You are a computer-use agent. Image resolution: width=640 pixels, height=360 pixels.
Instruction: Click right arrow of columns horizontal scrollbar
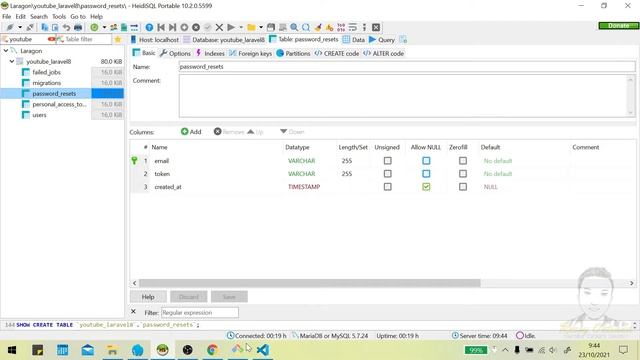point(631,283)
